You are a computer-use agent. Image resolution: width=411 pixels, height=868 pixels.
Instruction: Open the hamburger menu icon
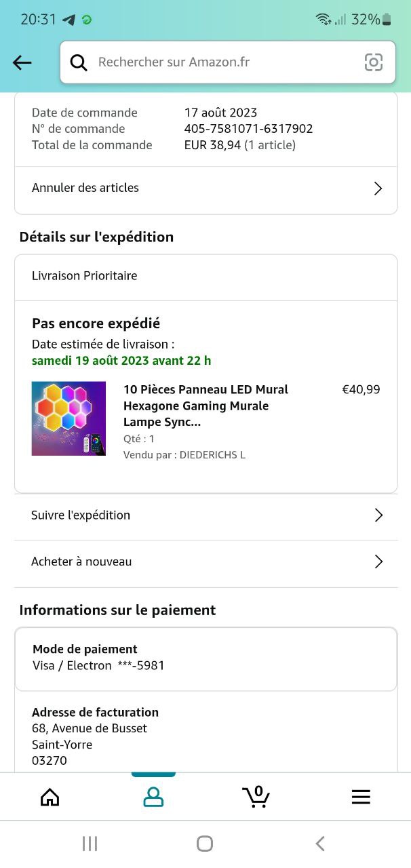[361, 797]
